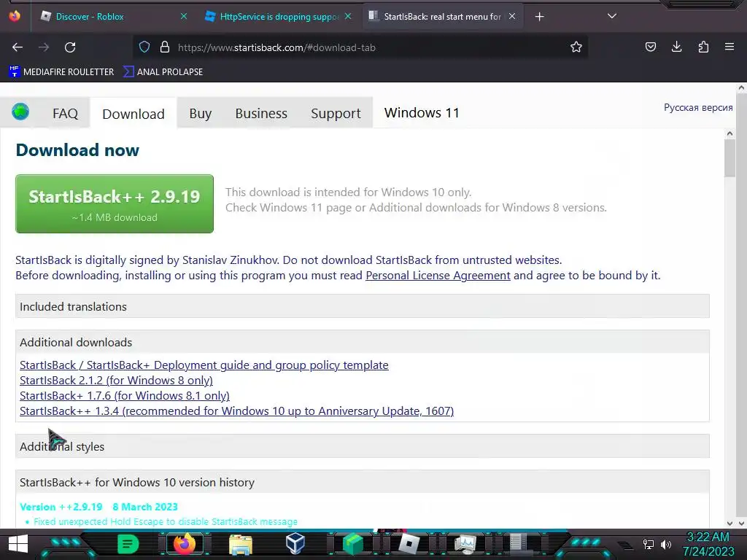The height and width of the screenshot is (560, 747).
Task: Open the system monitor taskbar icon
Action: click(x=465, y=543)
